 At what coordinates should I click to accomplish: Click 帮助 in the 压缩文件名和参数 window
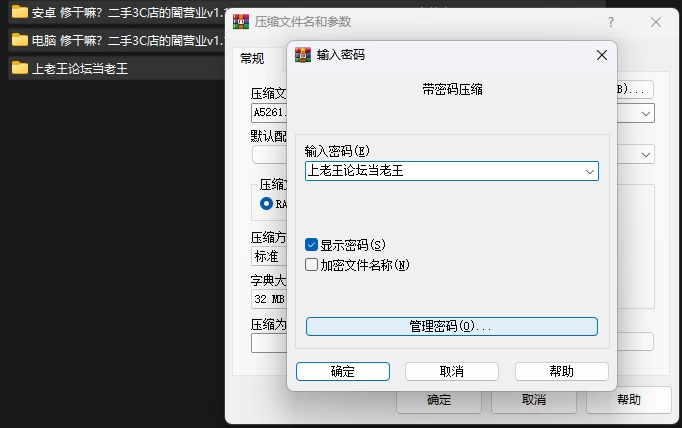pos(629,400)
